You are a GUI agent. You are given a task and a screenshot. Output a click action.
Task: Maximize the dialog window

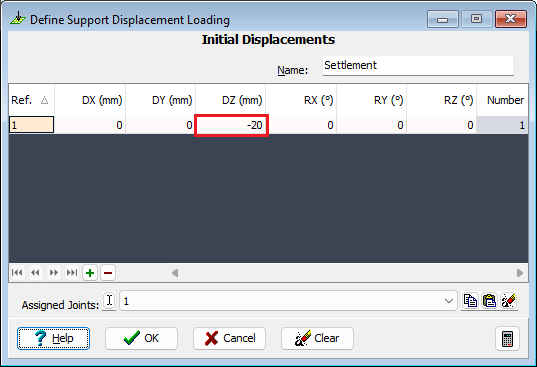tap(476, 19)
